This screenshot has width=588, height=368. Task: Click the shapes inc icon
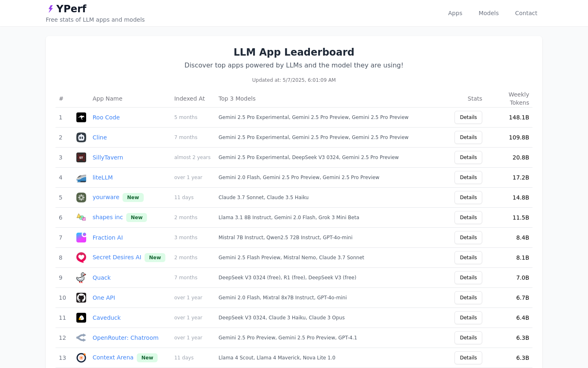click(81, 218)
